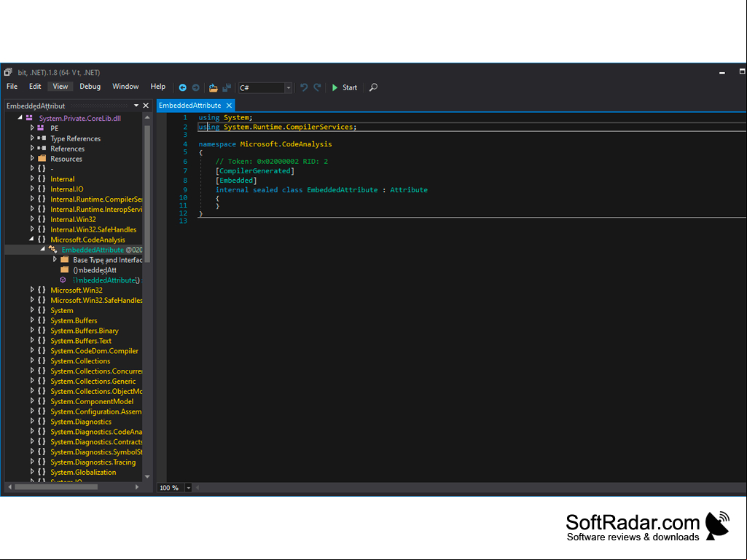Minimize the dnSpy window
Image resolution: width=747 pixels, height=560 pixels.
coord(722,72)
